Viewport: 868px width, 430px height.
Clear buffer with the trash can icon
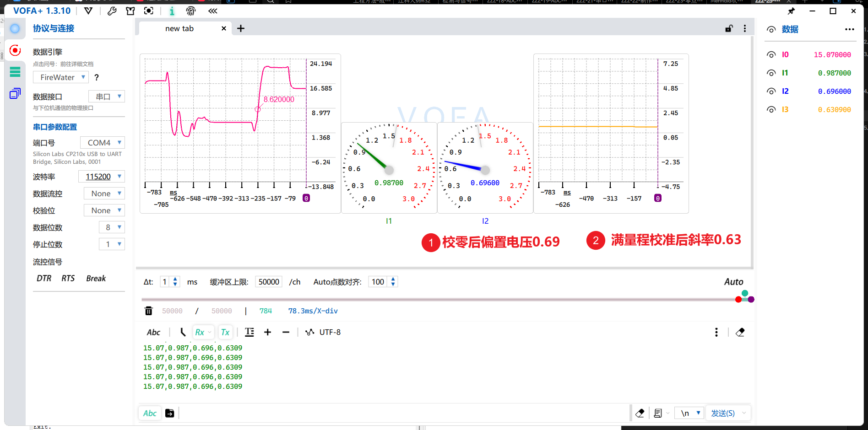[149, 311]
